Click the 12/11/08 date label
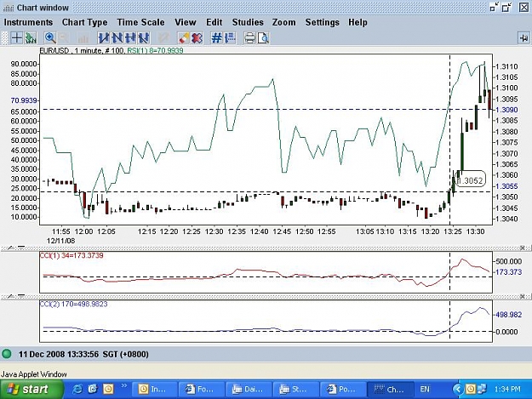Screen dimensions: 532x399 click(60, 241)
